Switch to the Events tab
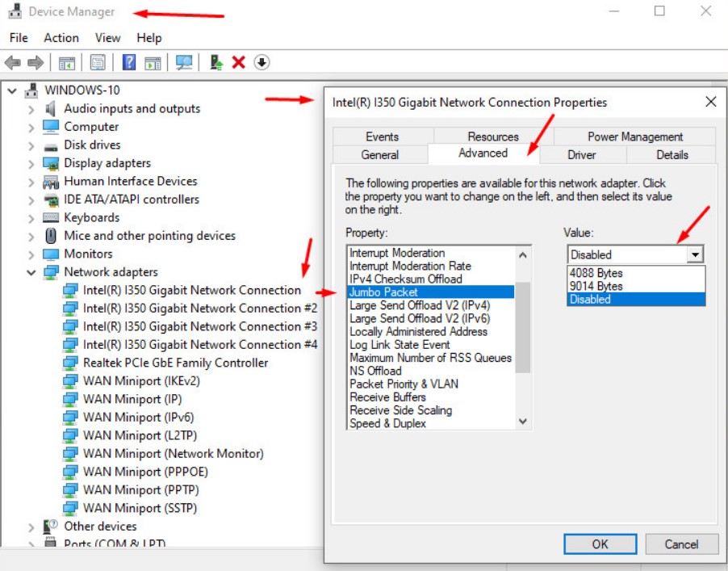This screenshot has height=571, width=728. pos(382,136)
